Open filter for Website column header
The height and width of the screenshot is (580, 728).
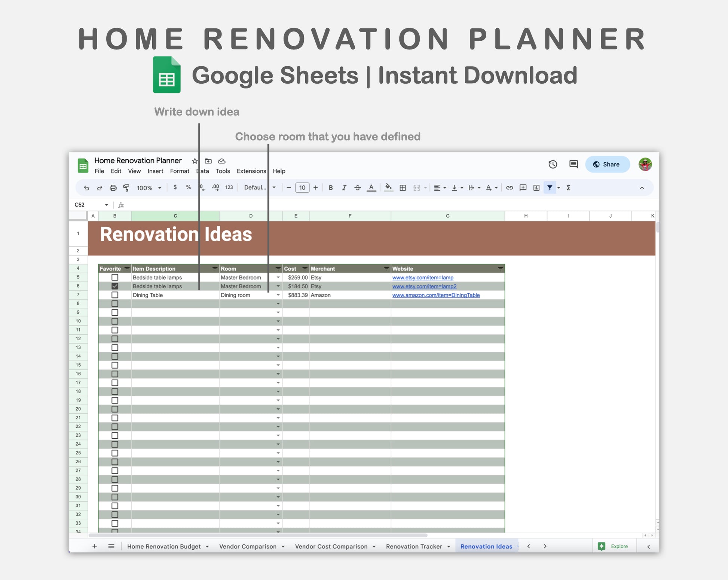(500, 269)
